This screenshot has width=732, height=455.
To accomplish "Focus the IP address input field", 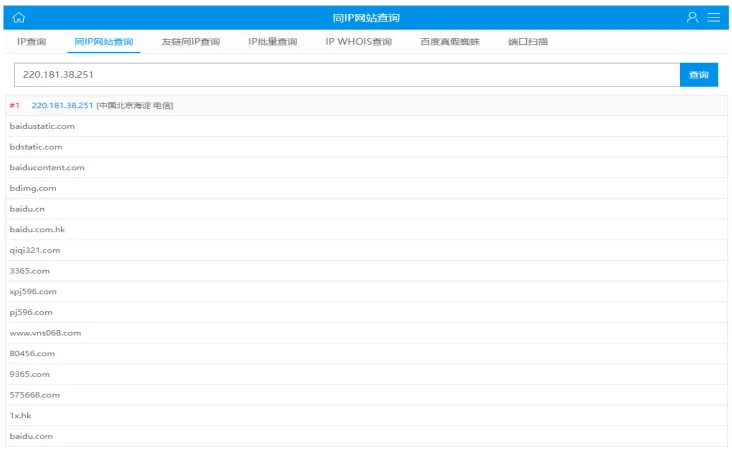I will pos(347,75).
